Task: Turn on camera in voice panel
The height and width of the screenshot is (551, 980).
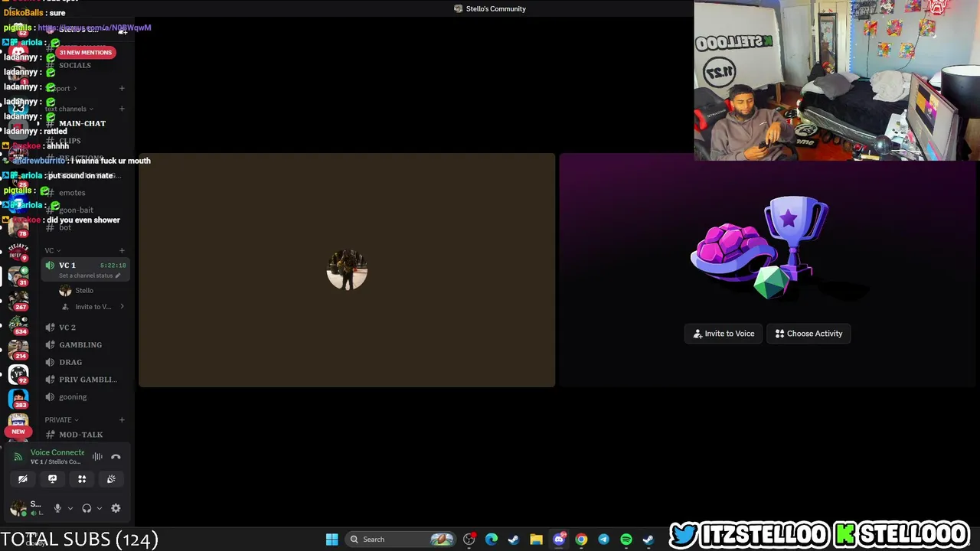Action: [x=23, y=479]
